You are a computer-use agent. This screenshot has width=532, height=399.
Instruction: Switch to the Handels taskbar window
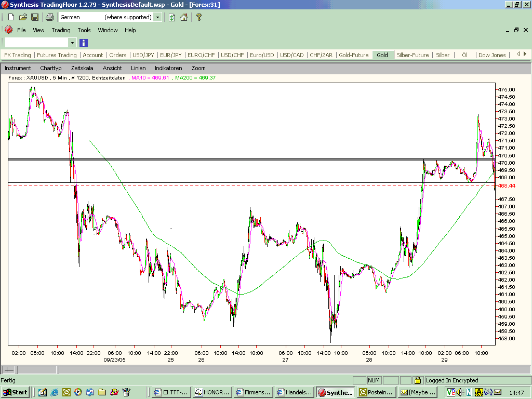[x=294, y=392]
